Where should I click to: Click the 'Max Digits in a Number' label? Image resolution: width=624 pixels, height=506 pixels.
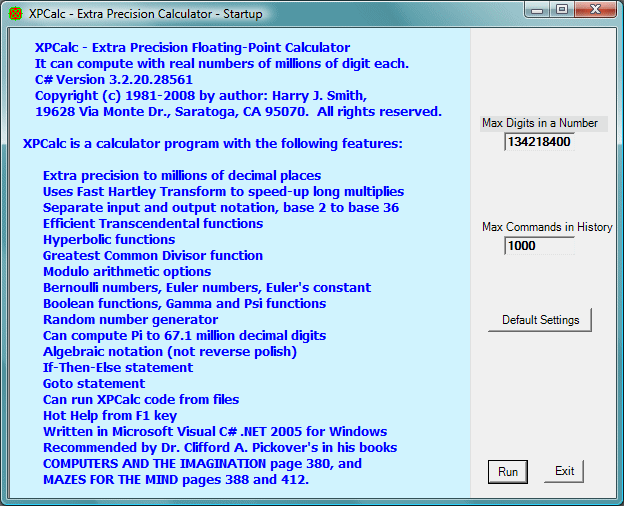point(540,123)
